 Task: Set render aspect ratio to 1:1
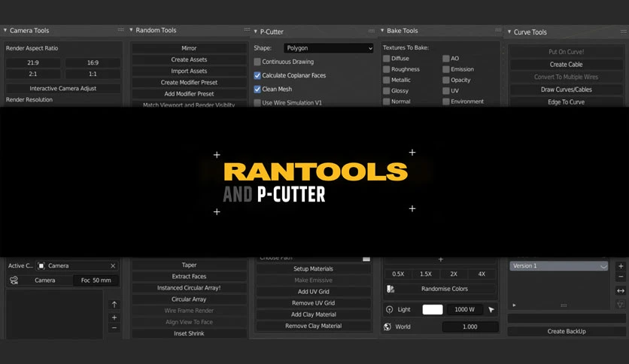[x=93, y=74]
